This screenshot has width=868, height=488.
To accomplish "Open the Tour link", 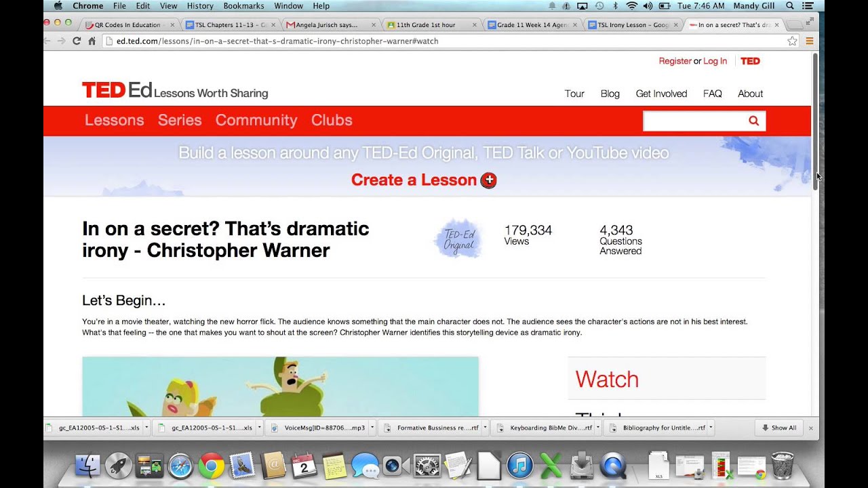I will (x=574, y=94).
